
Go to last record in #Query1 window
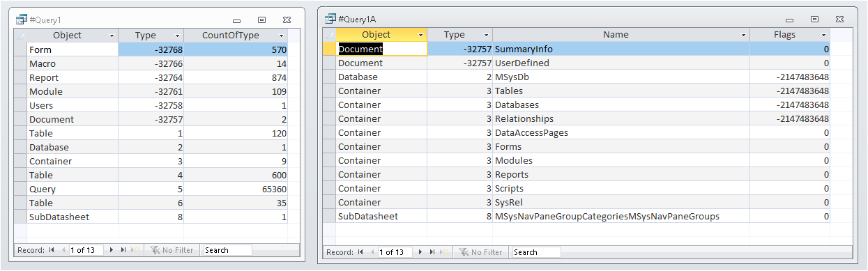(123, 250)
